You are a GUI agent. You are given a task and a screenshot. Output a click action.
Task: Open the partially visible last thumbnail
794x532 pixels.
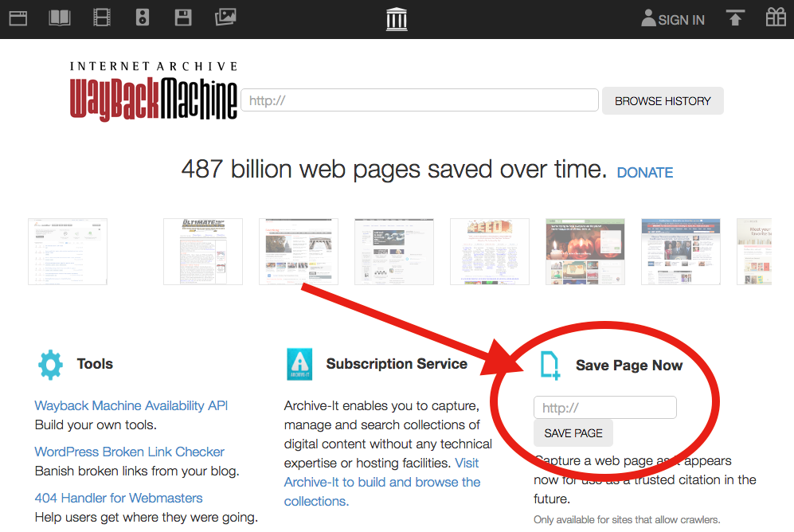(754, 252)
